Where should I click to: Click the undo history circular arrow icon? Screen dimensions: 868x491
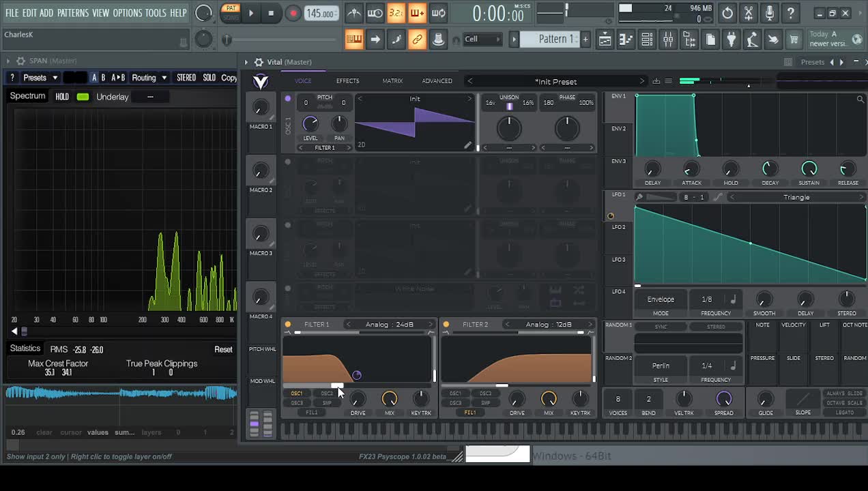tap(727, 13)
